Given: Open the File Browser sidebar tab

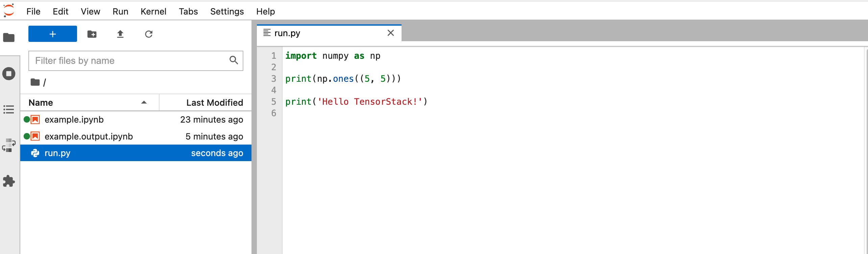Looking at the screenshot, I should pyautogui.click(x=9, y=37).
